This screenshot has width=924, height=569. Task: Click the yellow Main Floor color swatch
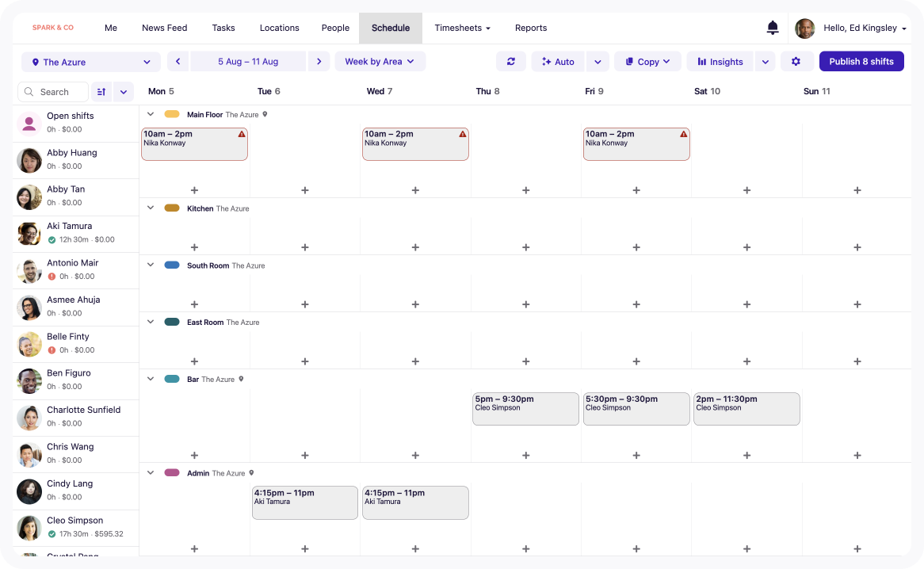point(172,114)
